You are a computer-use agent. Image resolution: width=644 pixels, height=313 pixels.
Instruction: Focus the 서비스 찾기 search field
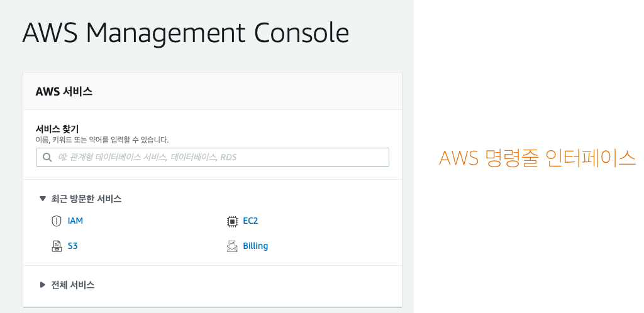pyautogui.click(x=213, y=157)
